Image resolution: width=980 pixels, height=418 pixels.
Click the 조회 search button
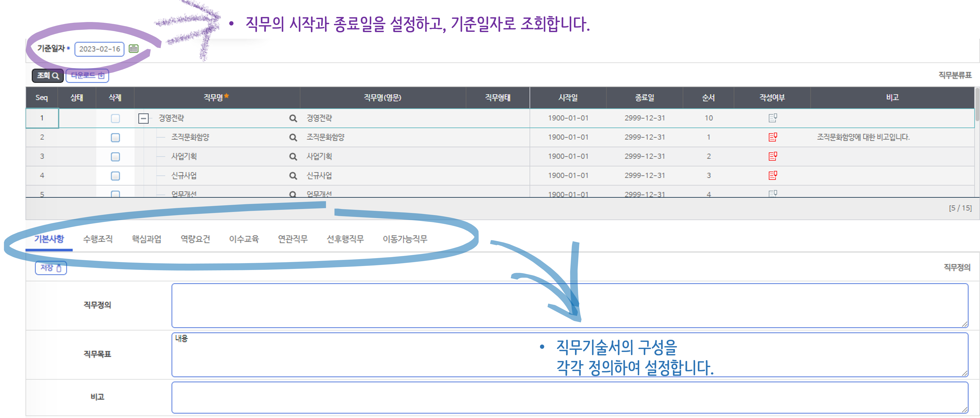point(47,76)
